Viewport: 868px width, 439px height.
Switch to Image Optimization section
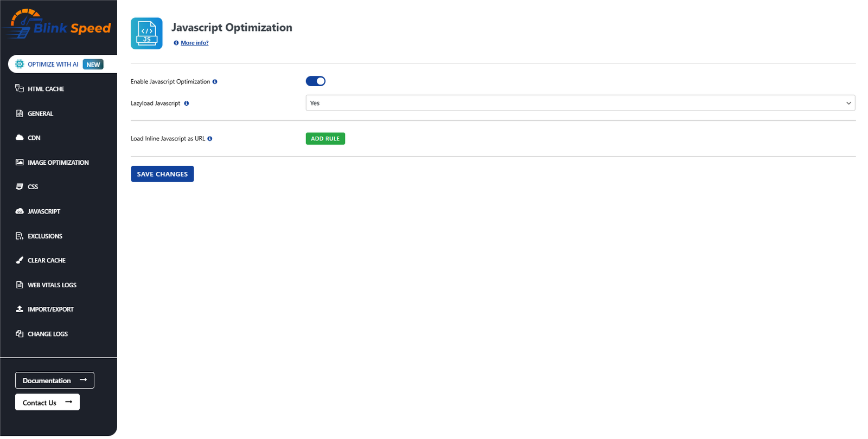pos(58,163)
